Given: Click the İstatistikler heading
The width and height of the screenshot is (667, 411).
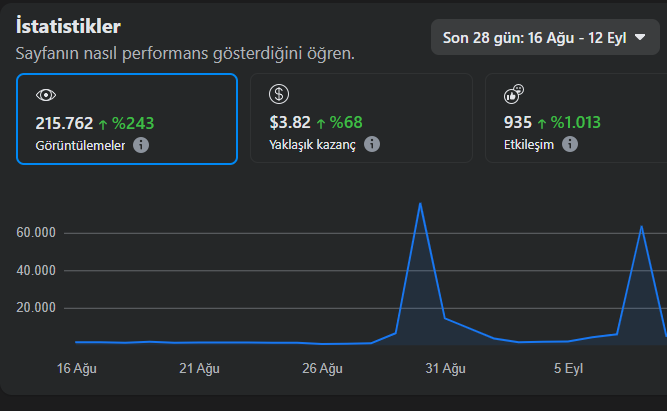Looking at the screenshot, I should pos(68,26).
